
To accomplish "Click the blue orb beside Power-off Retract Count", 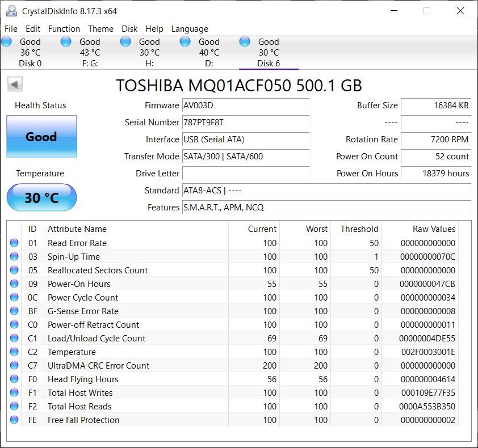I will (14, 324).
